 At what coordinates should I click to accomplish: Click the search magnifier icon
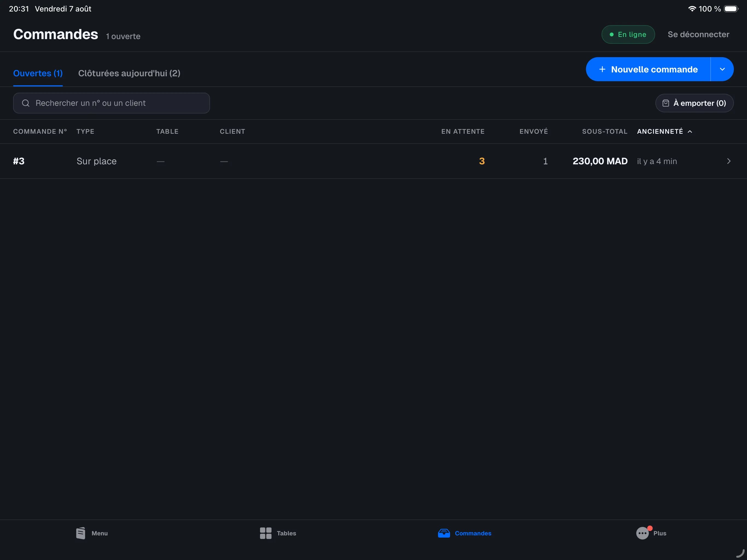(x=26, y=103)
